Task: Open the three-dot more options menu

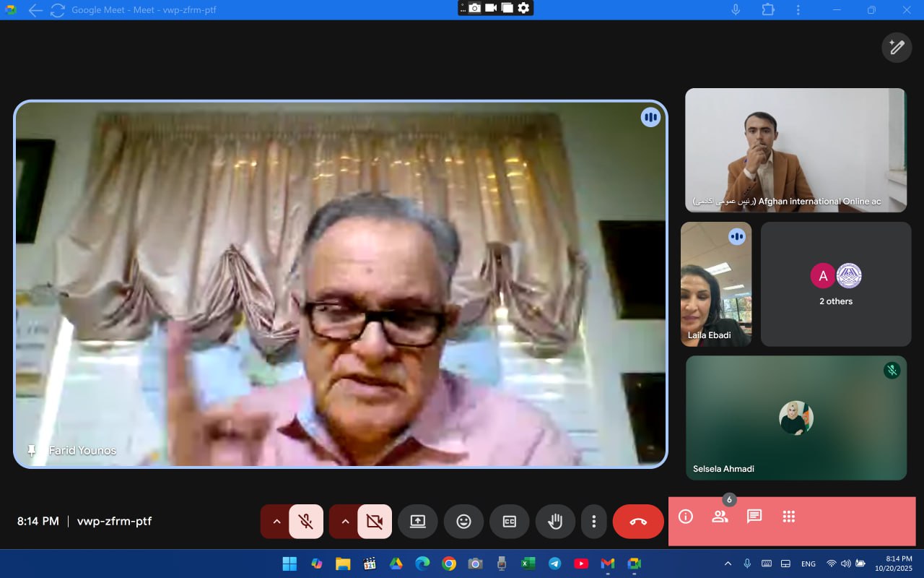Action: click(x=593, y=522)
